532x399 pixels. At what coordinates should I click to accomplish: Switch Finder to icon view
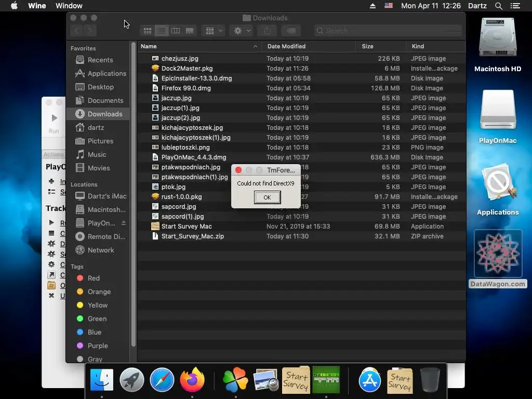pos(147,31)
